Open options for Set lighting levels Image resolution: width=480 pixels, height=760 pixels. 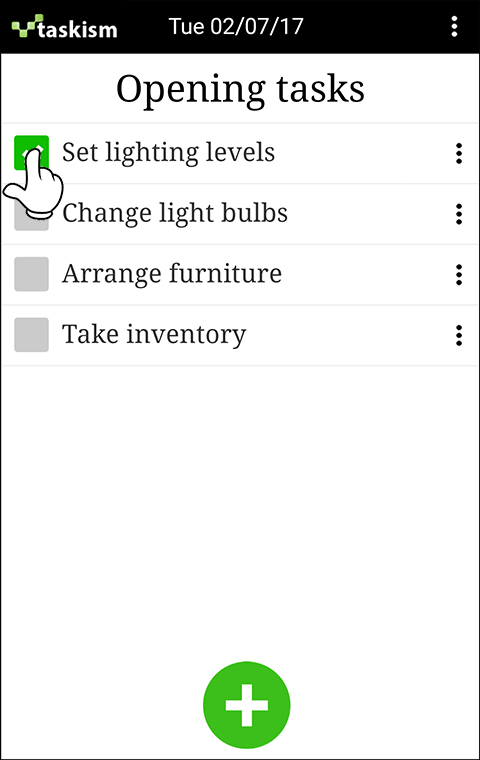[x=459, y=154]
